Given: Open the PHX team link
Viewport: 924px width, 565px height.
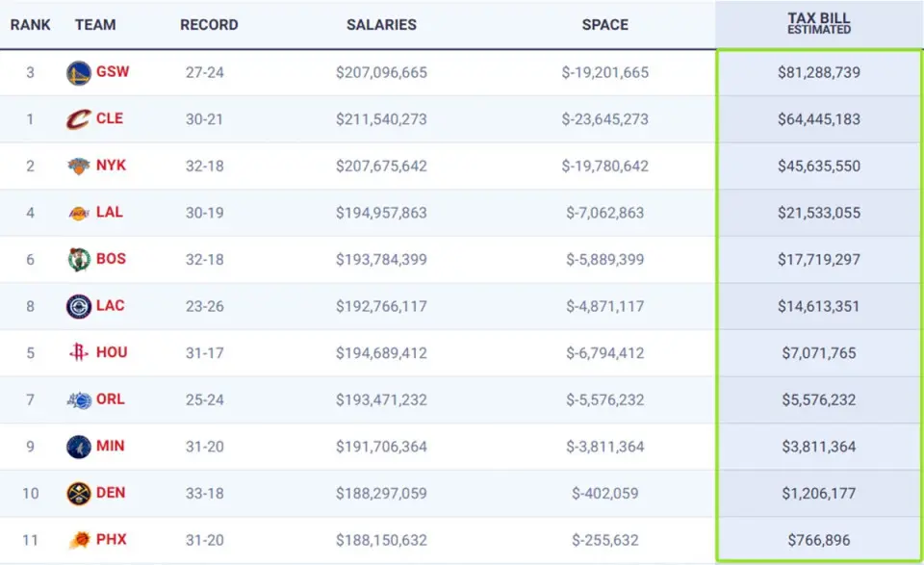Looking at the screenshot, I should point(111,539).
